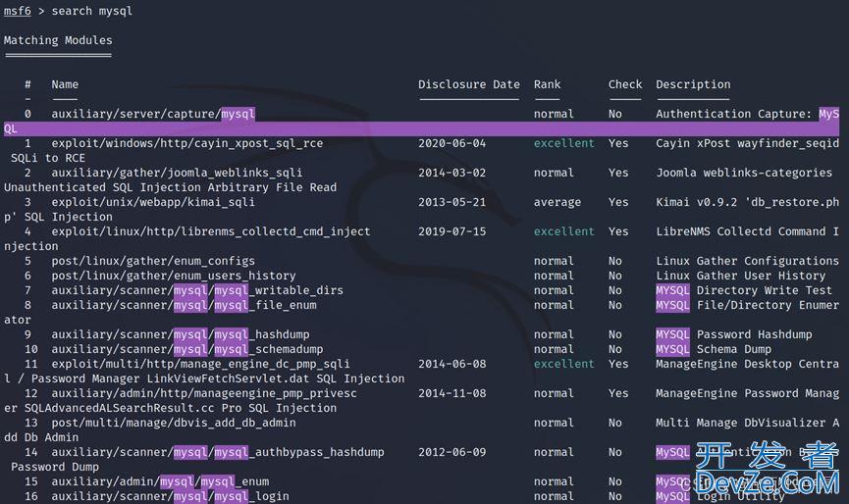Select post/linux/gather/enum_configs module name
The width and height of the screenshot is (849, 504).
tap(153, 261)
